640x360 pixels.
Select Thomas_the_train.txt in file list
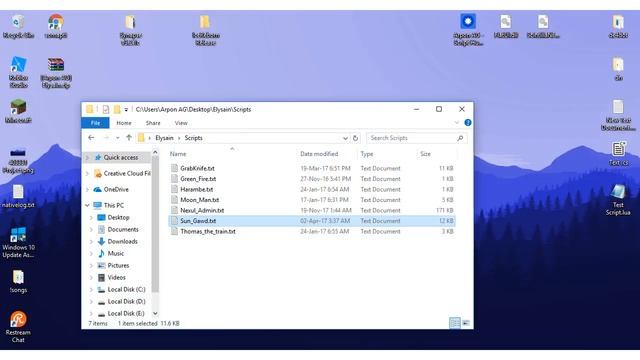(x=312, y=231)
